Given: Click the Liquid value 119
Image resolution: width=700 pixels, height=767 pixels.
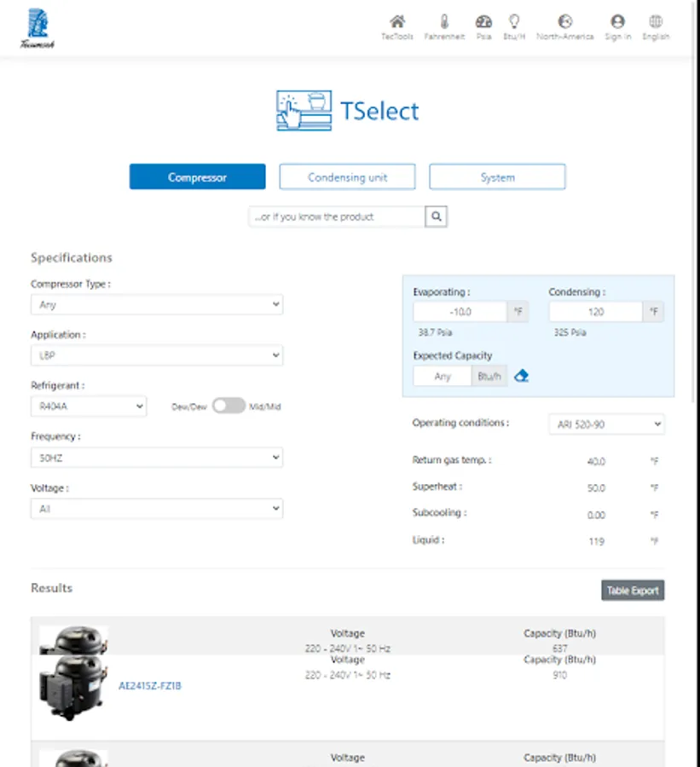Looking at the screenshot, I should click(x=596, y=541).
